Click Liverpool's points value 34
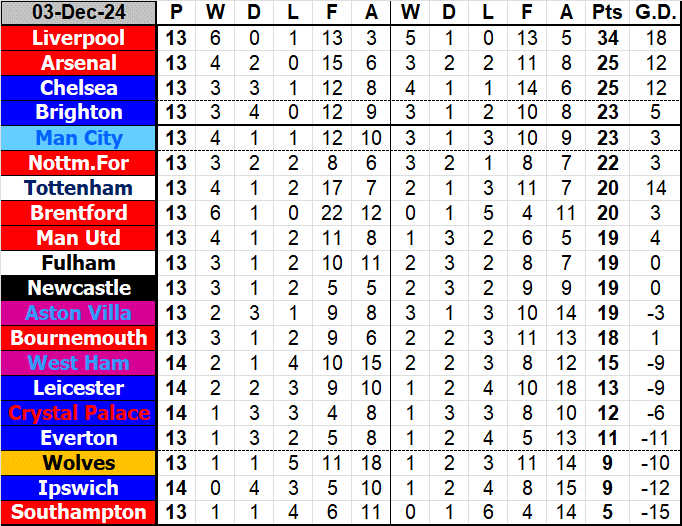This screenshot has height=526, width=682. 606,38
